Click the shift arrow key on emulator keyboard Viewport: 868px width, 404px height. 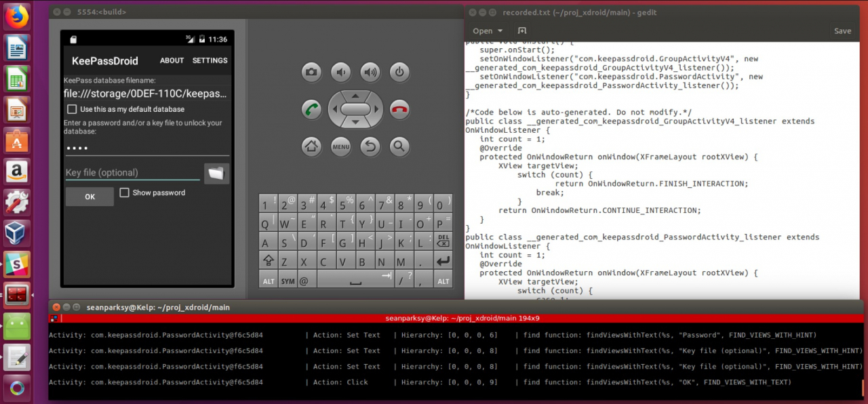(x=269, y=260)
